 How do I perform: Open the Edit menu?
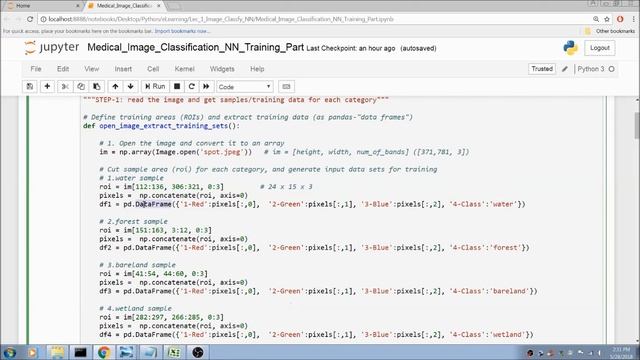click(63, 69)
